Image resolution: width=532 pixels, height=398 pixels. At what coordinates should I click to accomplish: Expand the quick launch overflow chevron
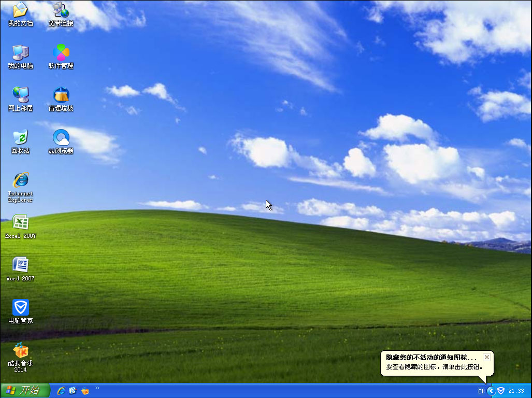point(97,388)
